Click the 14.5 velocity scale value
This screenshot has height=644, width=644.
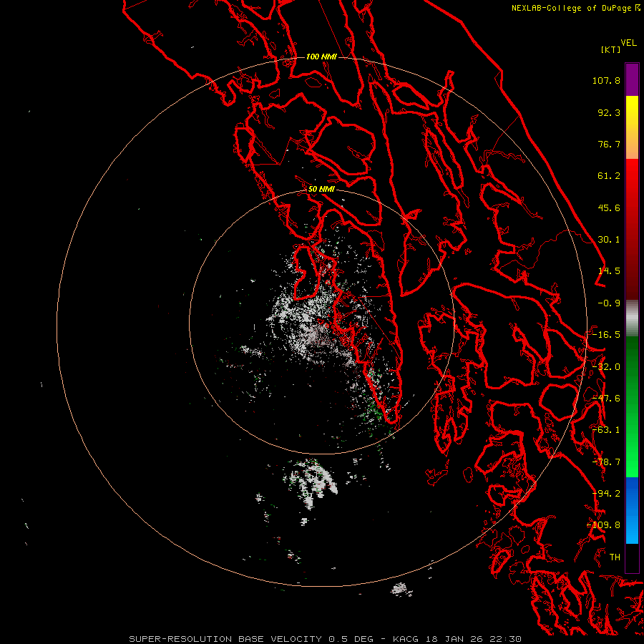[609, 271]
